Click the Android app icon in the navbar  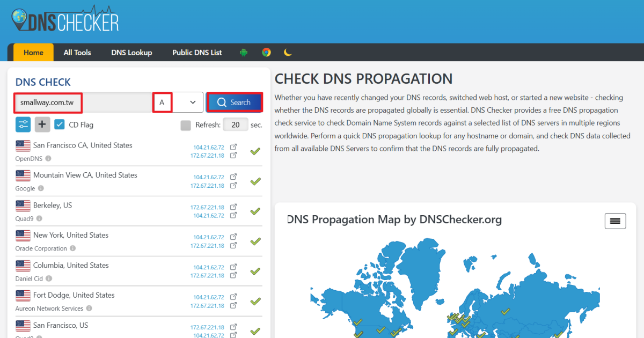[x=244, y=52]
